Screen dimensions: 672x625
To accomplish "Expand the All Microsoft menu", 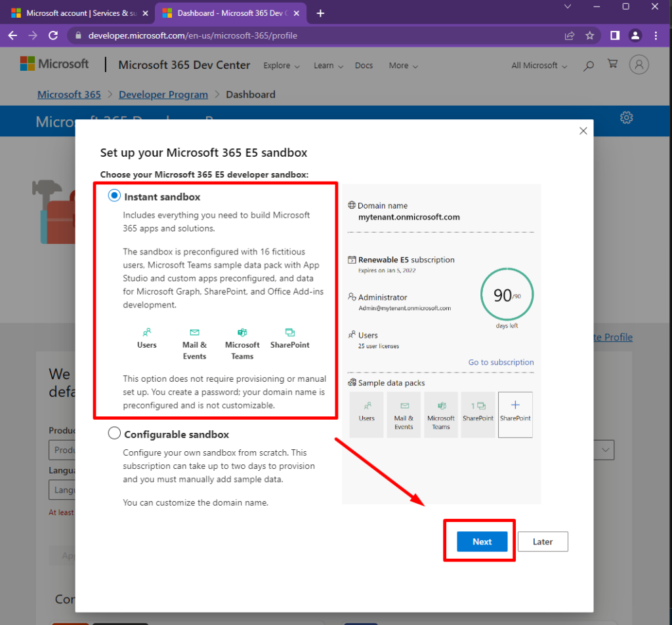I will 539,66.
